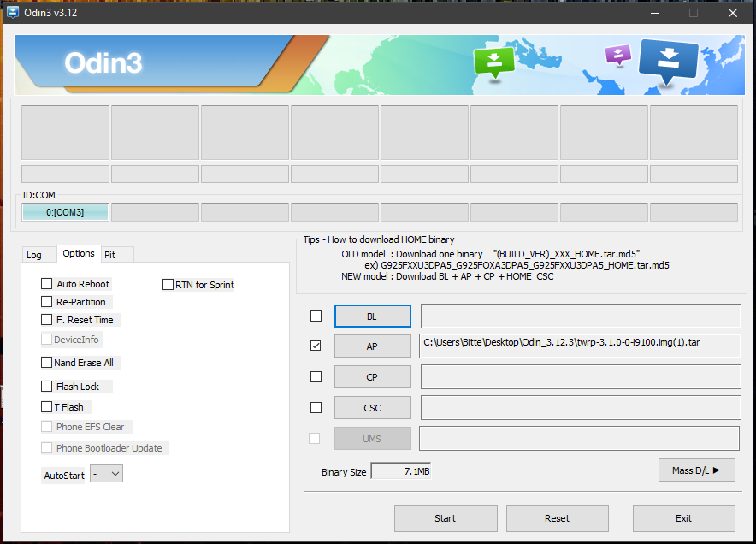This screenshot has width=756, height=544.
Task: Click the Binary Size label
Action: tap(344, 472)
